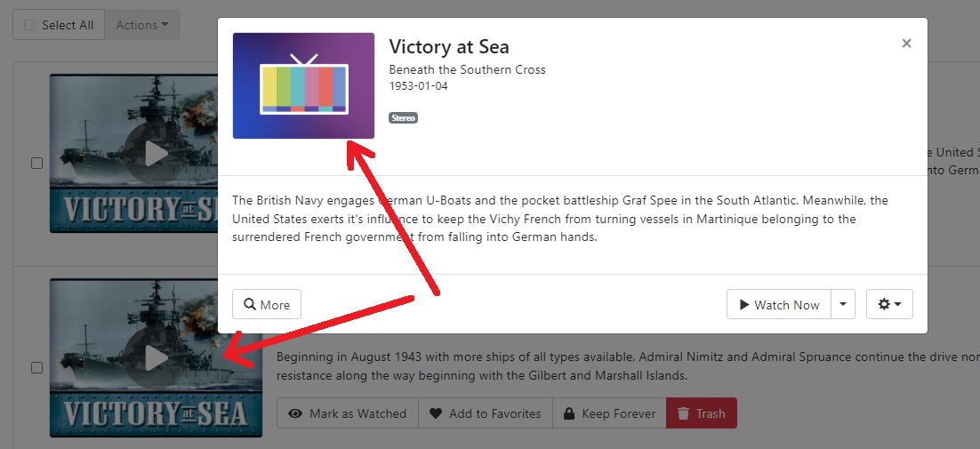Close the Victory at Sea dialog

906,43
